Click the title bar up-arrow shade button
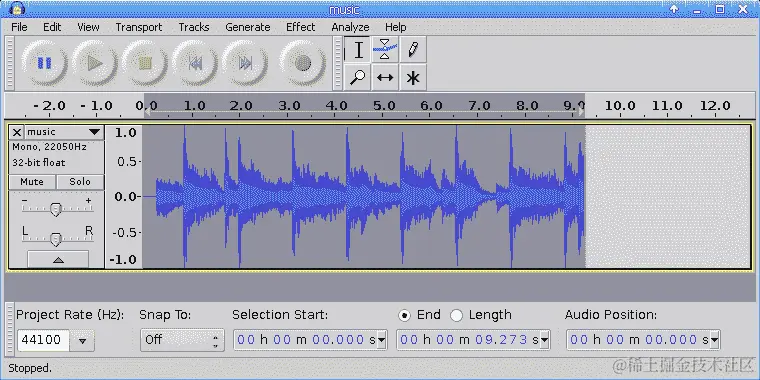Image resolution: width=760 pixels, height=380 pixels. click(x=674, y=9)
